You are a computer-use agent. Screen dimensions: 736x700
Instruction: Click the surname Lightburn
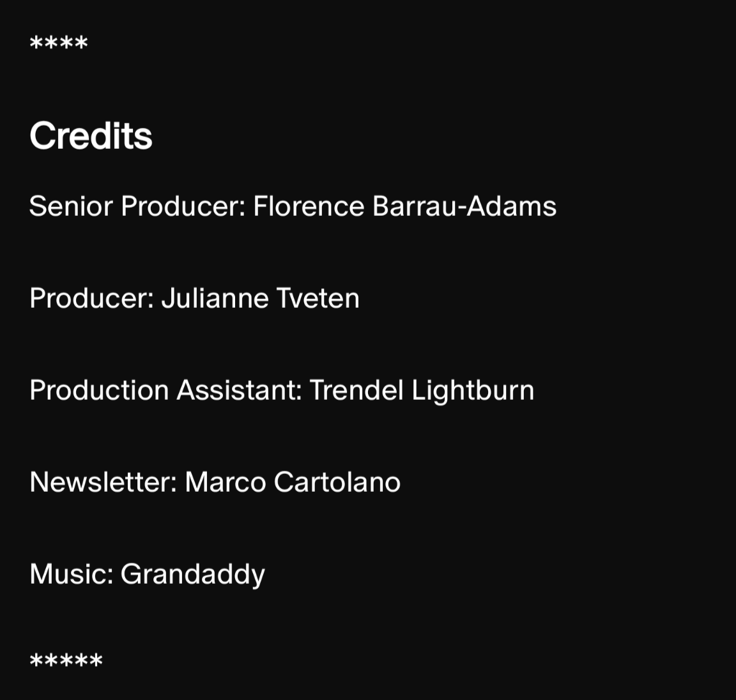[x=472, y=390]
